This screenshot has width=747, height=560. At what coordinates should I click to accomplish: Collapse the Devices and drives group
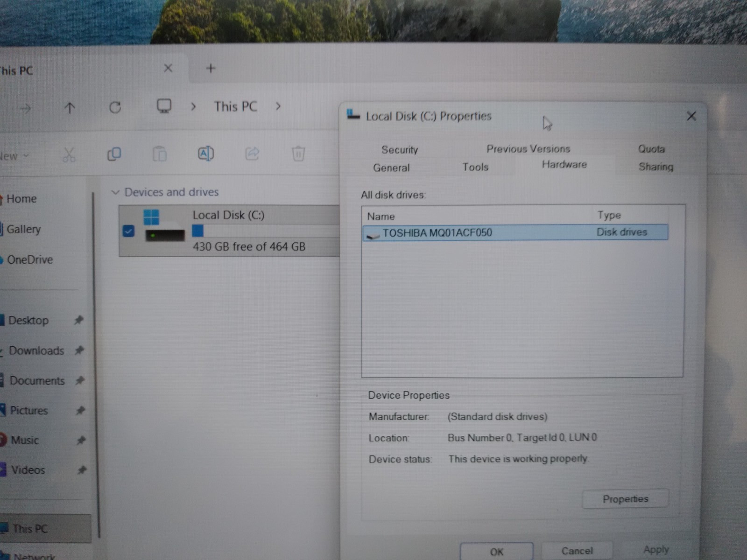click(115, 192)
